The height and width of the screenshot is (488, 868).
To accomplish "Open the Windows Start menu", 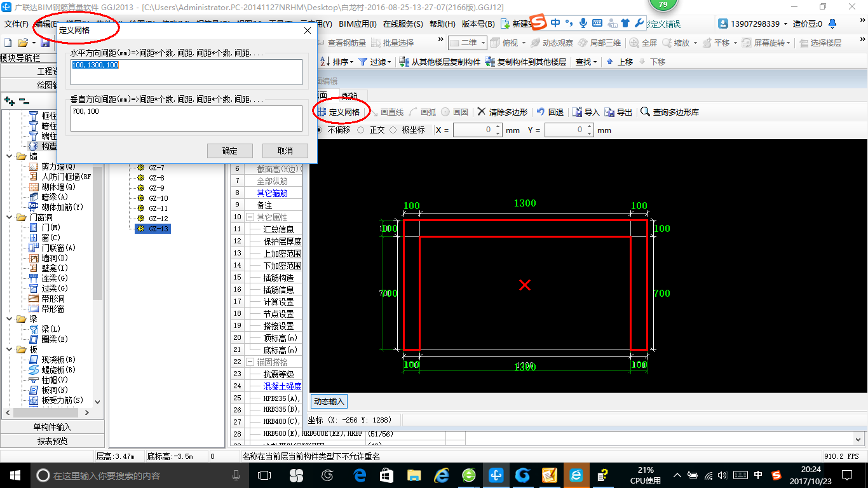I will point(14,475).
